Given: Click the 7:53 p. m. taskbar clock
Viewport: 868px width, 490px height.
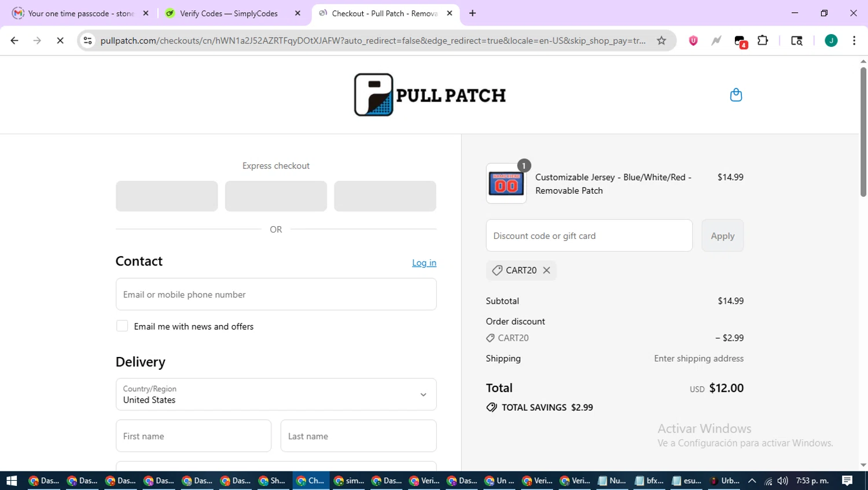Looking at the screenshot, I should point(812,481).
